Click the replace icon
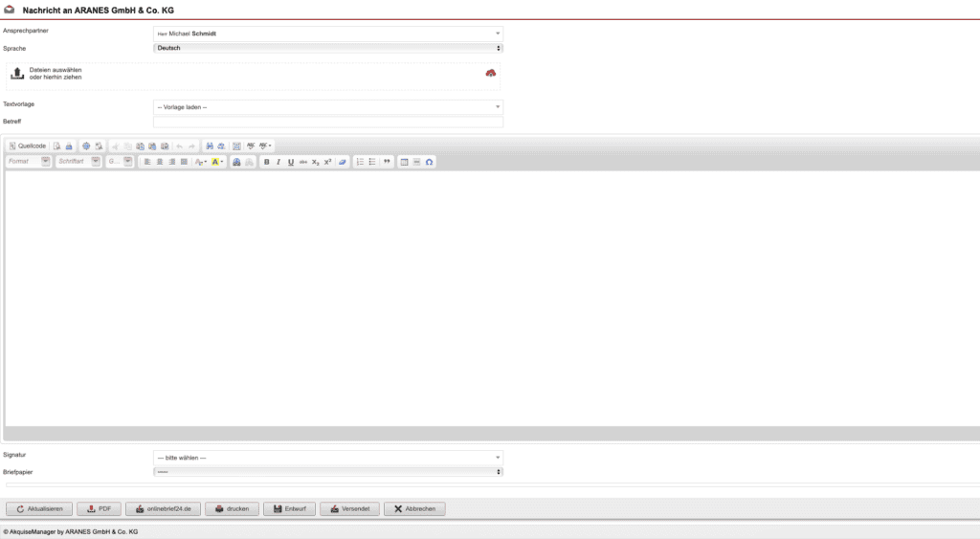980x539 pixels. [221, 146]
